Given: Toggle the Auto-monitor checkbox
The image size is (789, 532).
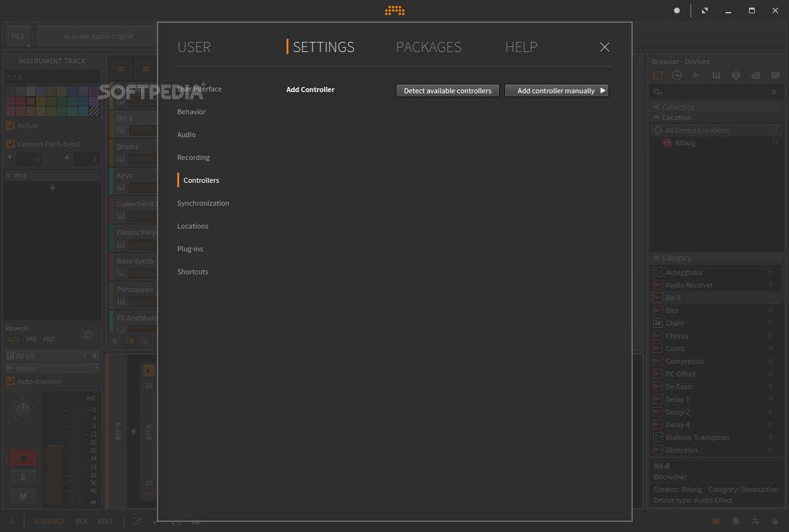Looking at the screenshot, I should pyautogui.click(x=10, y=382).
